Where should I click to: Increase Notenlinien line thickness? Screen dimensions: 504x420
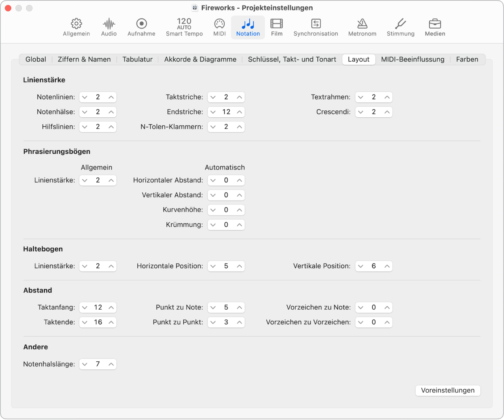(111, 97)
